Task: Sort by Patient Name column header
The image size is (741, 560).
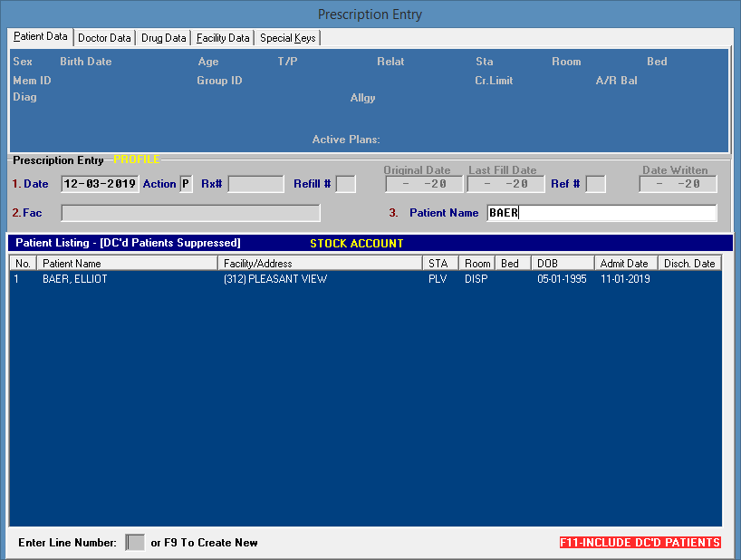Action: 128,264
